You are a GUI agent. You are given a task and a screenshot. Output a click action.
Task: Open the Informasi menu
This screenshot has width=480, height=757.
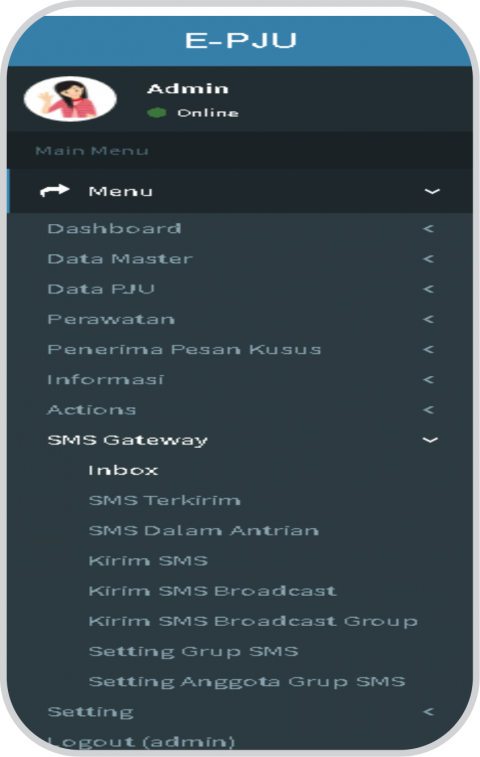click(x=105, y=379)
